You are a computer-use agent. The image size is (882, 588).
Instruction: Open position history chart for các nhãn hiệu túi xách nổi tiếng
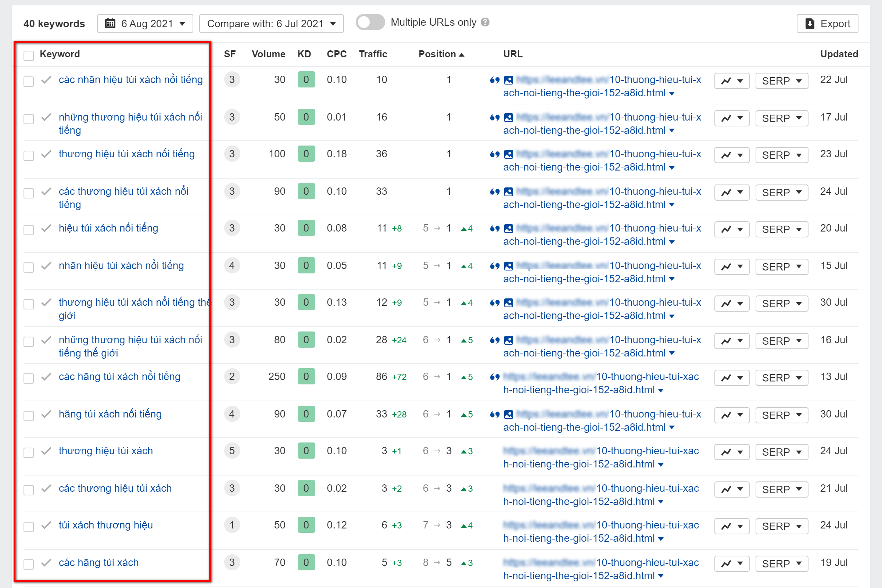(x=732, y=80)
